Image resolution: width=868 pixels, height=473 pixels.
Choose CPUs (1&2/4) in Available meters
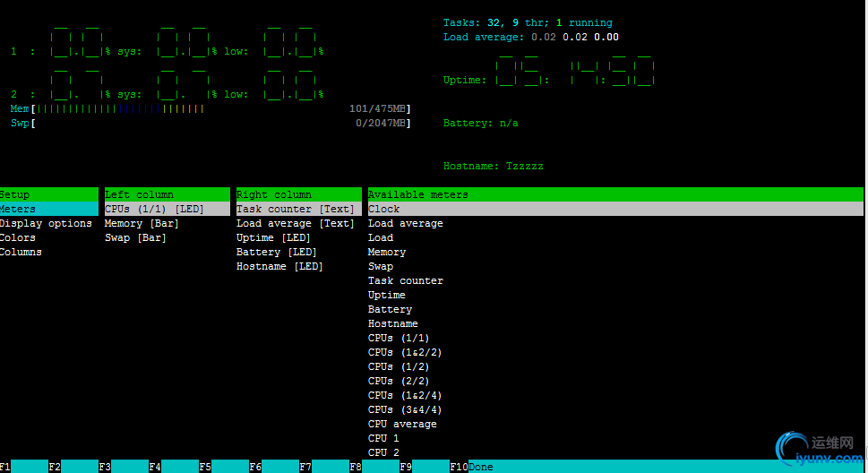[x=405, y=395]
